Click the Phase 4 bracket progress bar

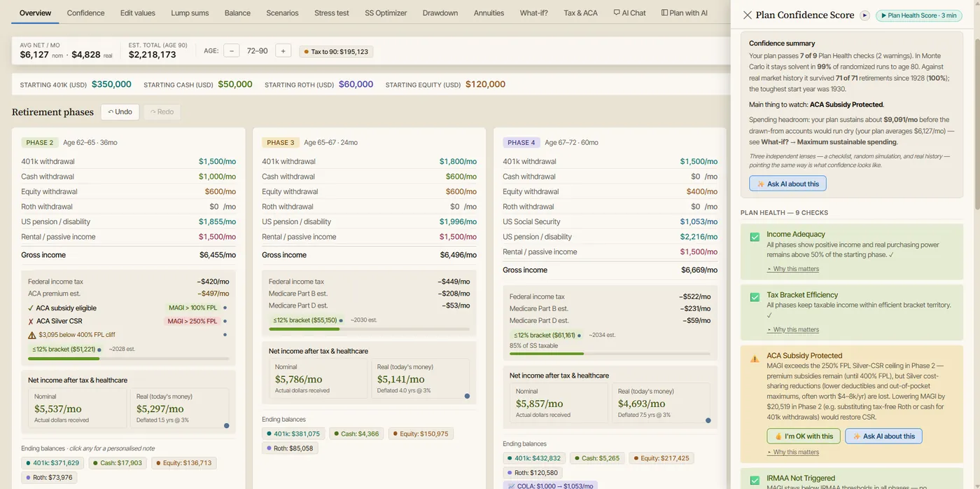coord(610,354)
